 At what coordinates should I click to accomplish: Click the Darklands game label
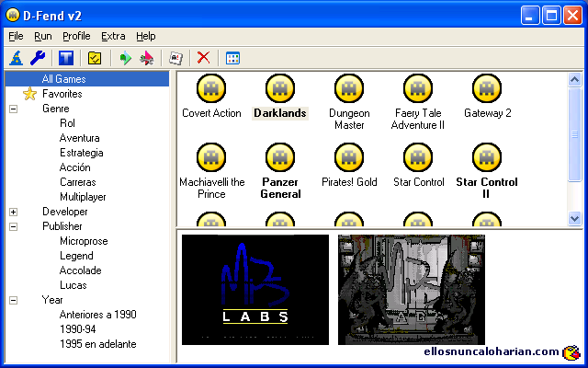[x=280, y=113]
